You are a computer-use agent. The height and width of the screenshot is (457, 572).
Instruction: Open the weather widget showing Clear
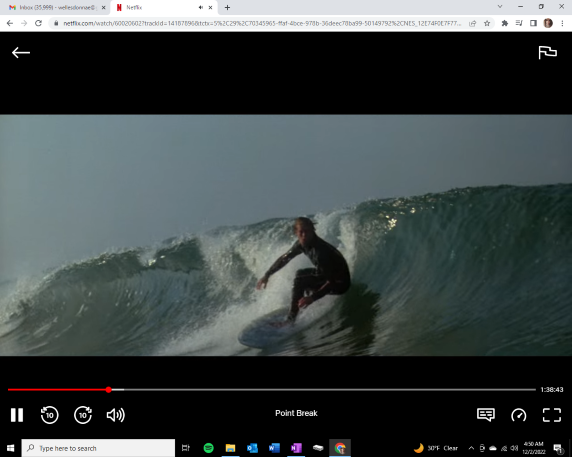[x=436, y=448]
